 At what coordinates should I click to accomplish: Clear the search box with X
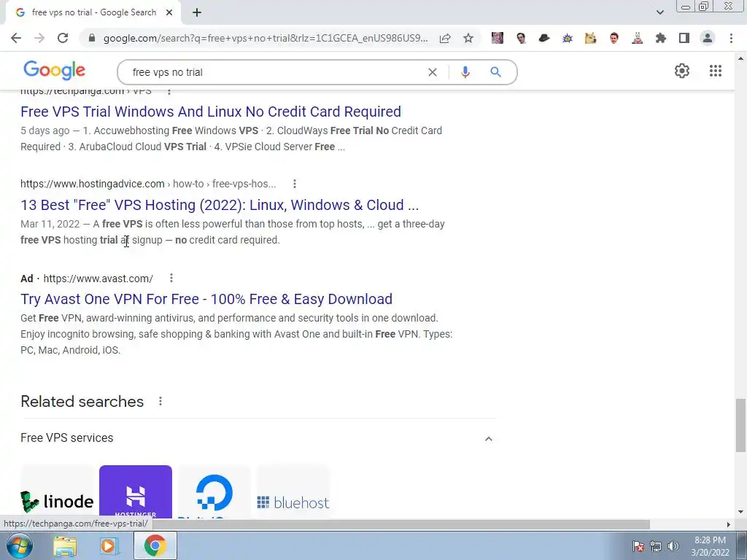433,72
